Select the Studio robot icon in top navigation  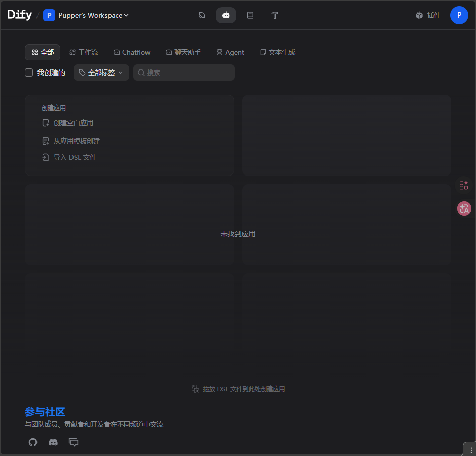pyautogui.click(x=226, y=15)
